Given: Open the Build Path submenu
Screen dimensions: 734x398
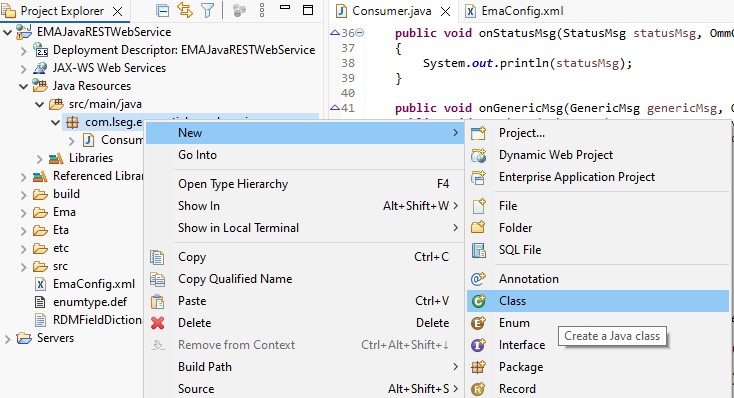Looking at the screenshot, I should (x=305, y=367).
